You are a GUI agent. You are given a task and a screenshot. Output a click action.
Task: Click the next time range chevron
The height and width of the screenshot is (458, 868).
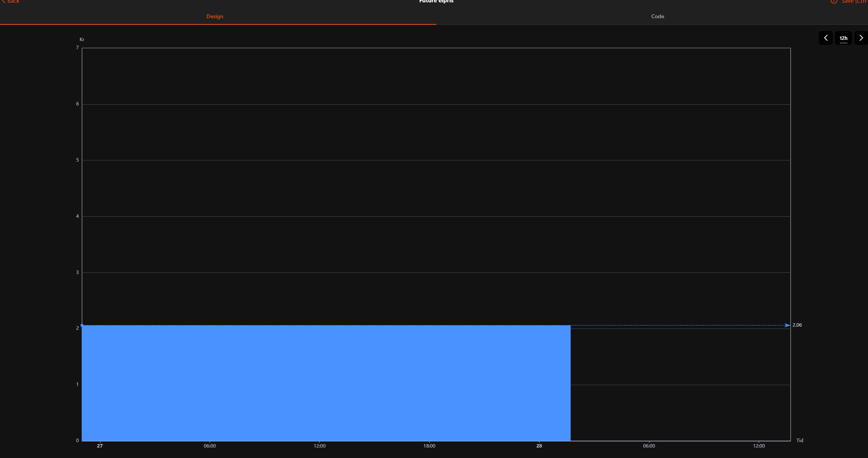tap(861, 38)
